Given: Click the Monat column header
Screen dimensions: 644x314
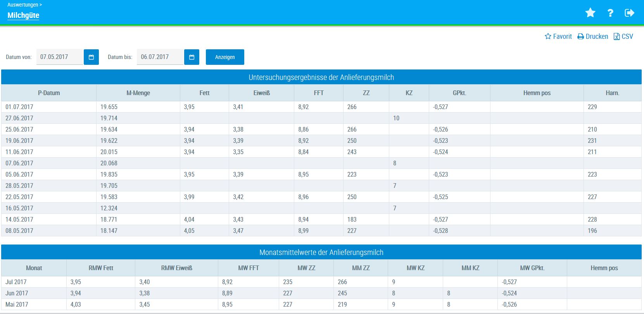Looking at the screenshot, I should tap(34, 268).
